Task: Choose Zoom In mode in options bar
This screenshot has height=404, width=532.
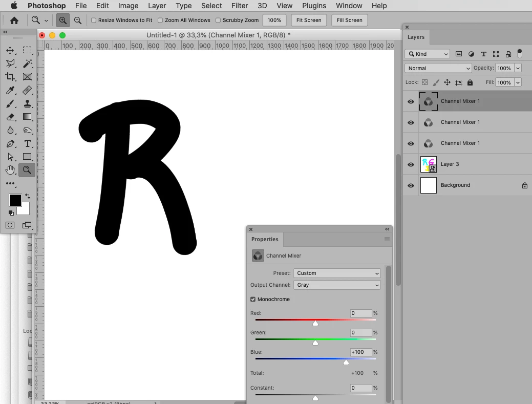Action: (x=63, y=20)
